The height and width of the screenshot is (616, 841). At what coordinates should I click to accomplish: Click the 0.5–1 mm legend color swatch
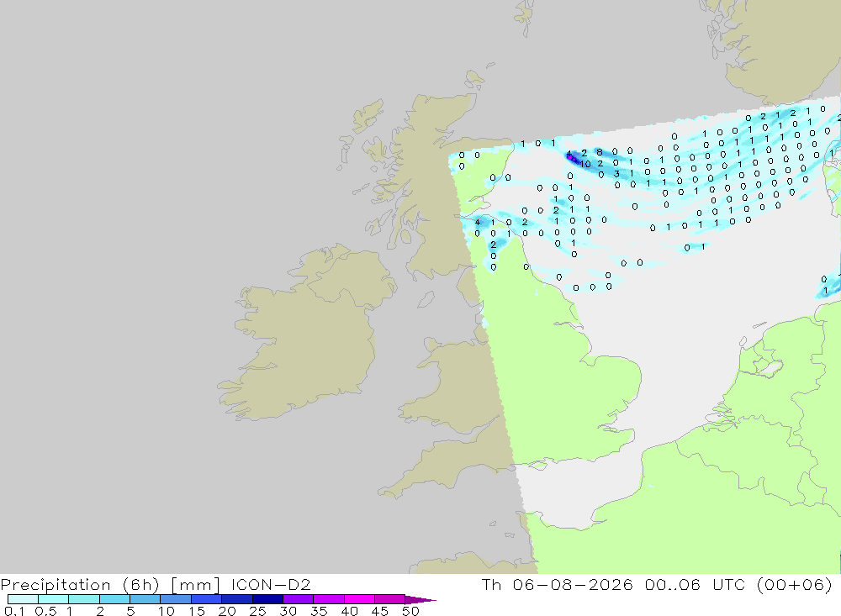[54, 599]
